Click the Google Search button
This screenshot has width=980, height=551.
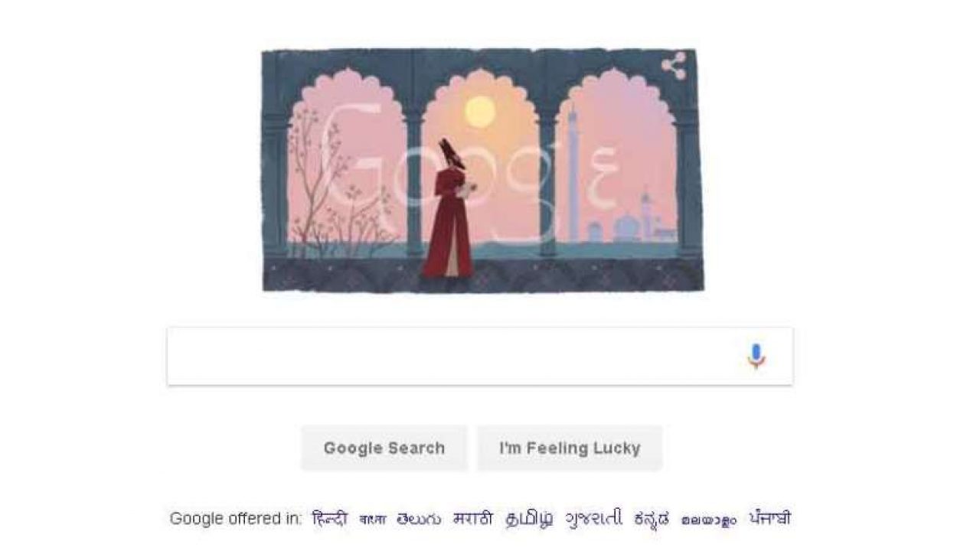[384, 448]
